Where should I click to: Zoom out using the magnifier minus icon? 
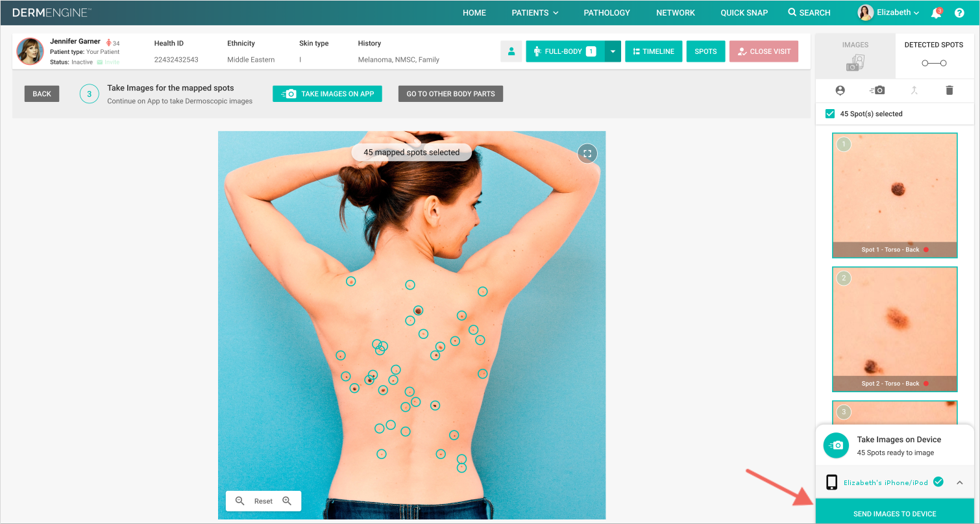click(239, 501)
